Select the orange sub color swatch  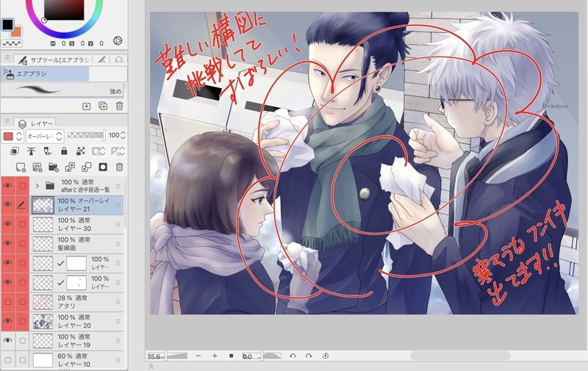click(16, 32)
